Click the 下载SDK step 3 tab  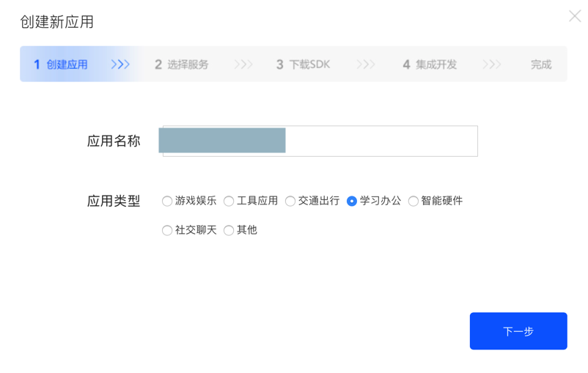point(303,64)
